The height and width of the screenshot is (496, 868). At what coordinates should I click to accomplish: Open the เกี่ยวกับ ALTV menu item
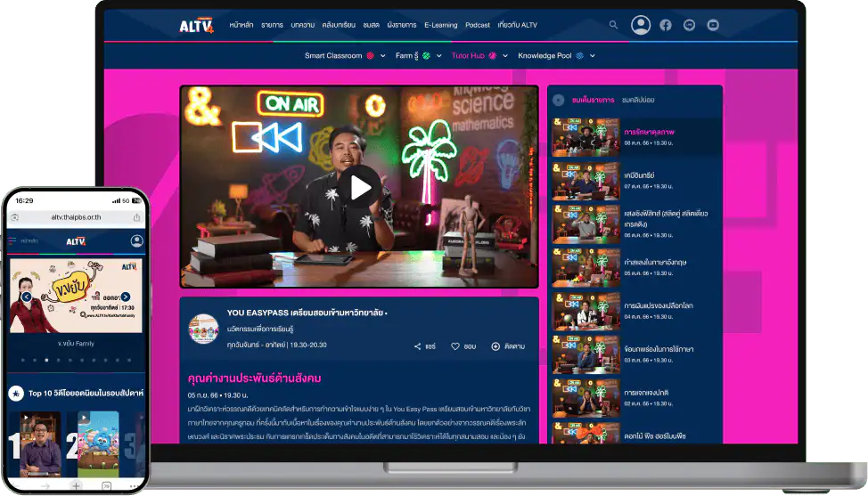(517, 25)
